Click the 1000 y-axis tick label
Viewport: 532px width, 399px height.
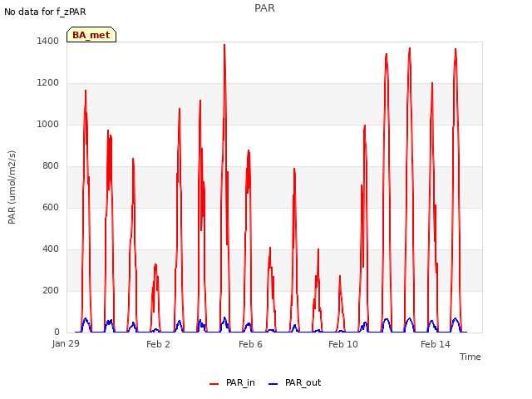(48, 124)
